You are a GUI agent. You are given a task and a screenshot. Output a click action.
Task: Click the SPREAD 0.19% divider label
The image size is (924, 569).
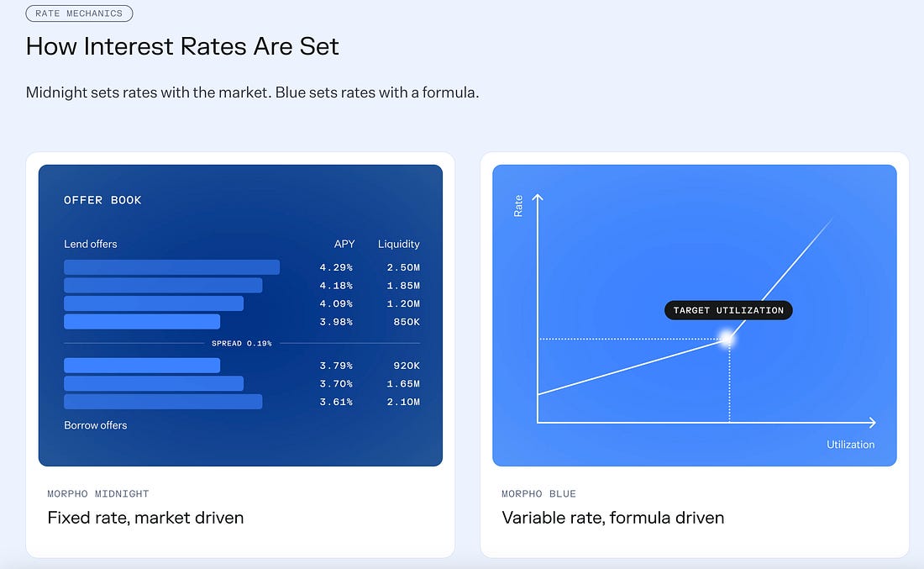coord(242,343)
